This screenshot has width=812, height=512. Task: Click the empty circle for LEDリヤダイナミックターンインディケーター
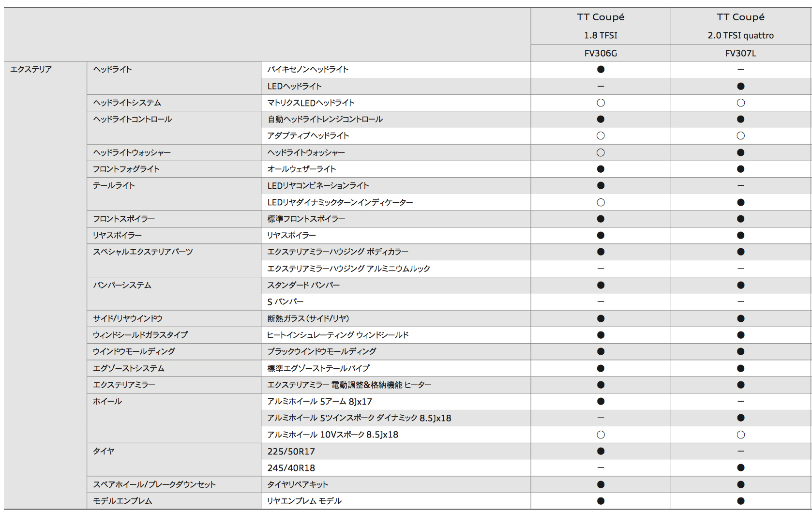(x=601, y=202)
